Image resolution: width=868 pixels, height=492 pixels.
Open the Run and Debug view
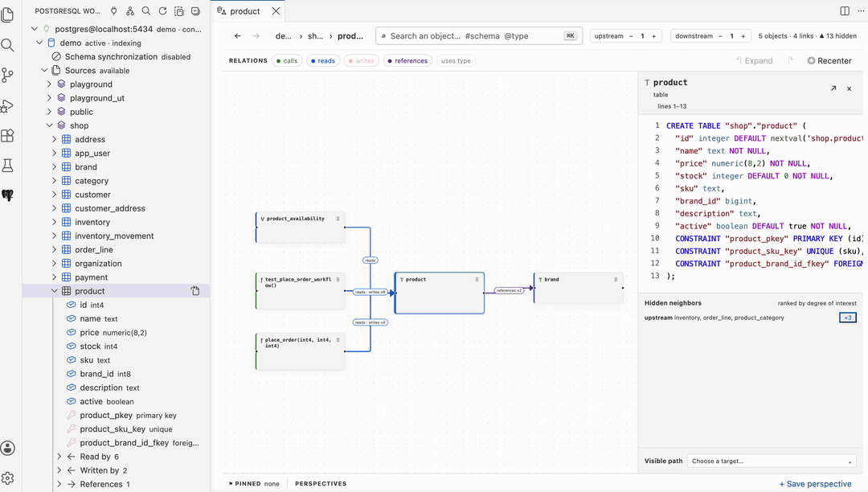coord(8,105)
